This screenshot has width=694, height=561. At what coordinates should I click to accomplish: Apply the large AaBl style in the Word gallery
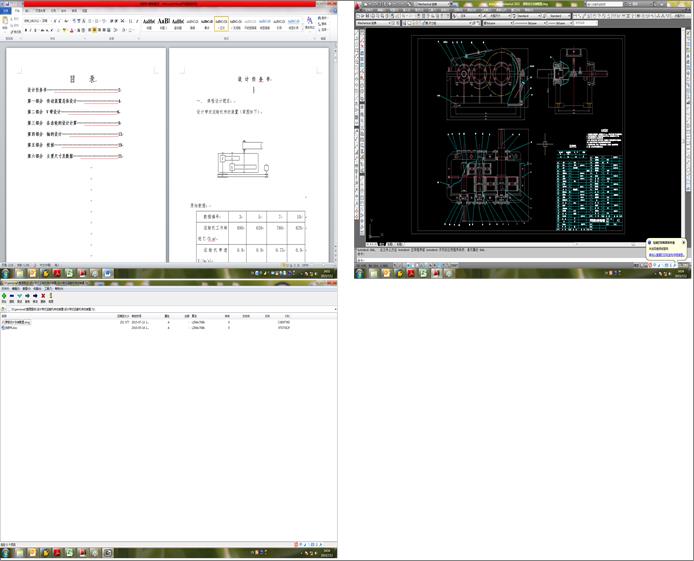163,23
